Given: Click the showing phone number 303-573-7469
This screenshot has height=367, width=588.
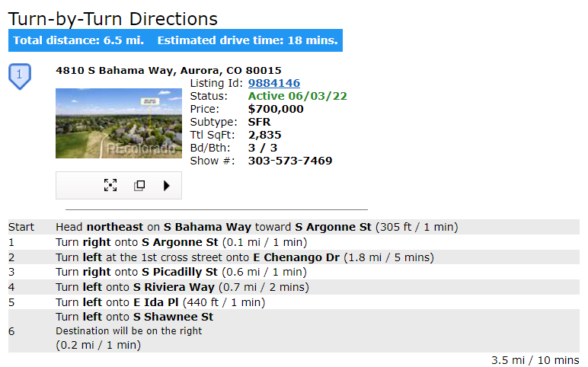Looking at the screenshot, I should point(290,161).
